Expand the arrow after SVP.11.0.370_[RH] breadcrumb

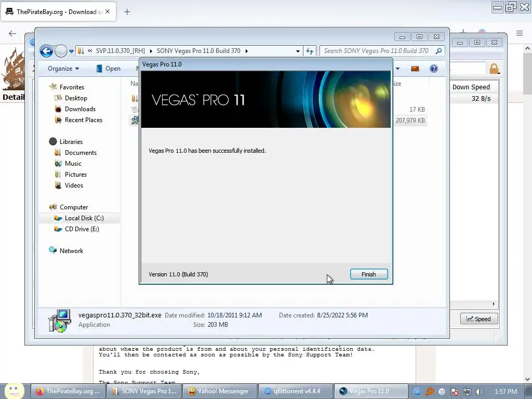coord(151,51)
